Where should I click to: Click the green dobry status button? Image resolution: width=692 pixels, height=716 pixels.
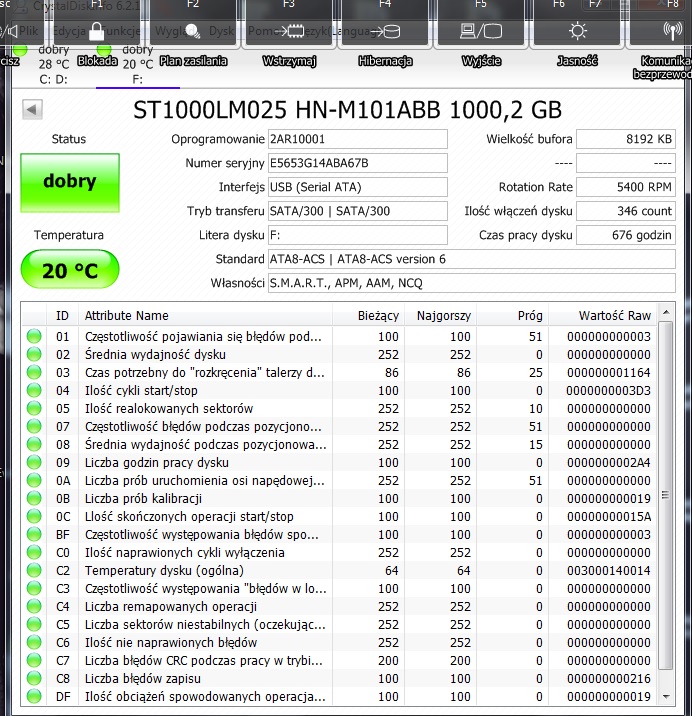[70, 183]
